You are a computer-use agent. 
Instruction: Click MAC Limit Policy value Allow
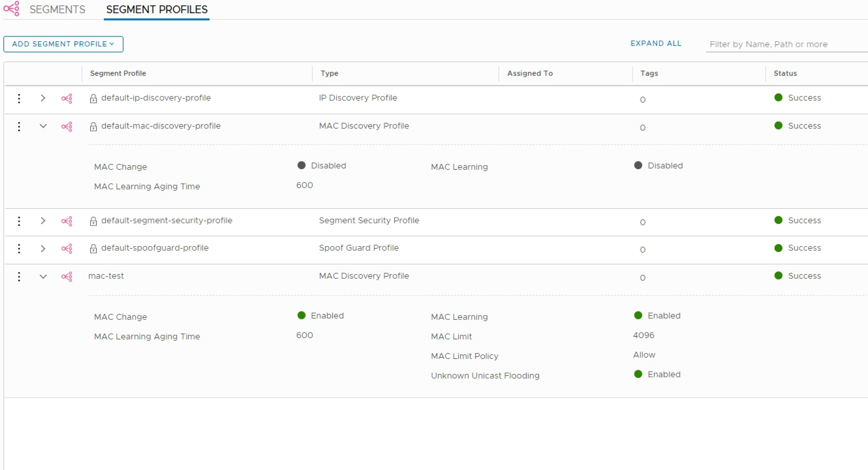(644, 355)
